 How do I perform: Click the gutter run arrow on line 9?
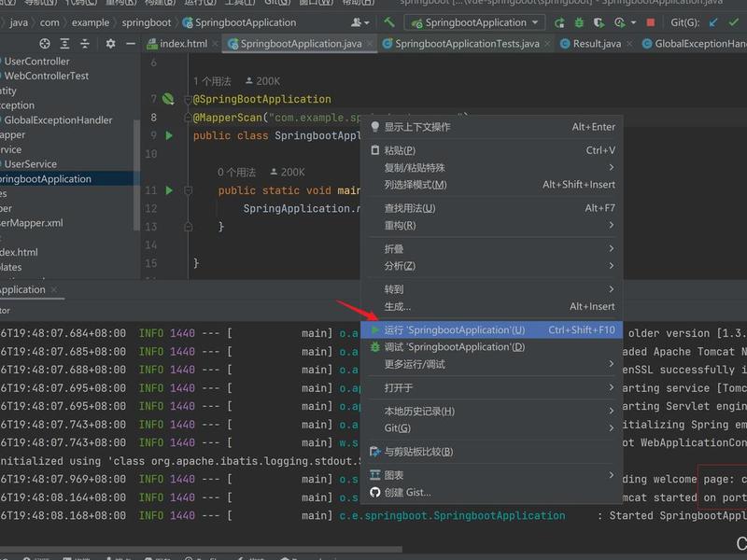tap(169, 135)
